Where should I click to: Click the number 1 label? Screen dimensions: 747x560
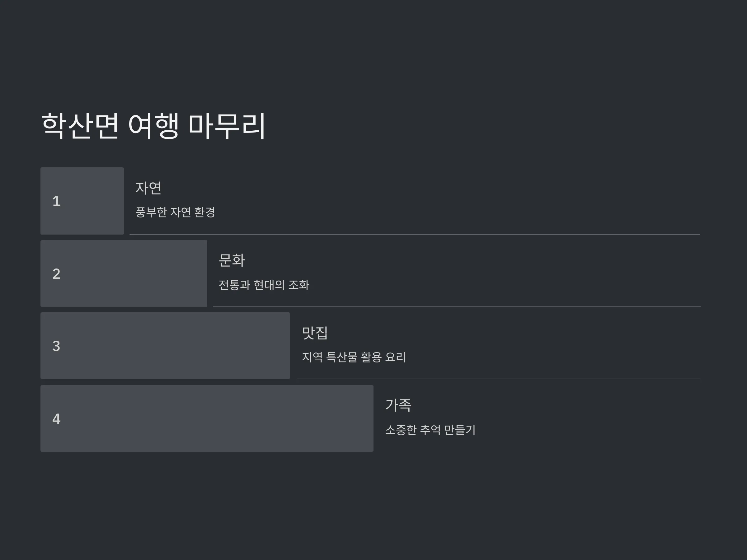pos(56,201)
